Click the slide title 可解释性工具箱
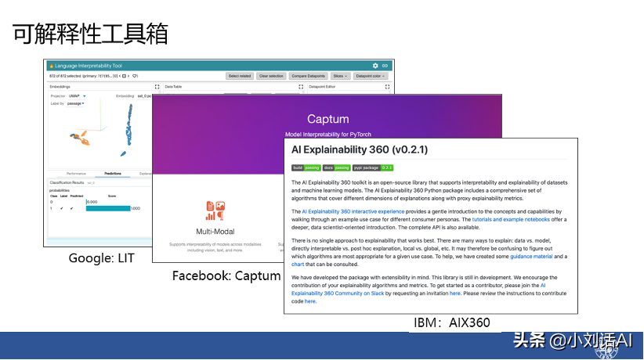 point(90,34)
